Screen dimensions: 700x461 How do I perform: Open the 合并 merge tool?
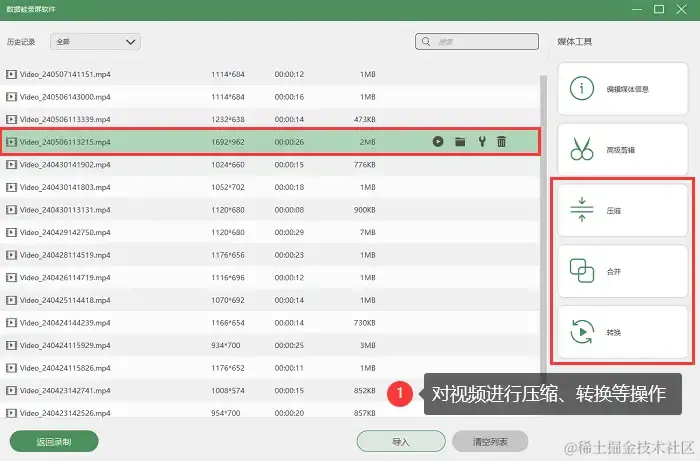coord(623,271)
